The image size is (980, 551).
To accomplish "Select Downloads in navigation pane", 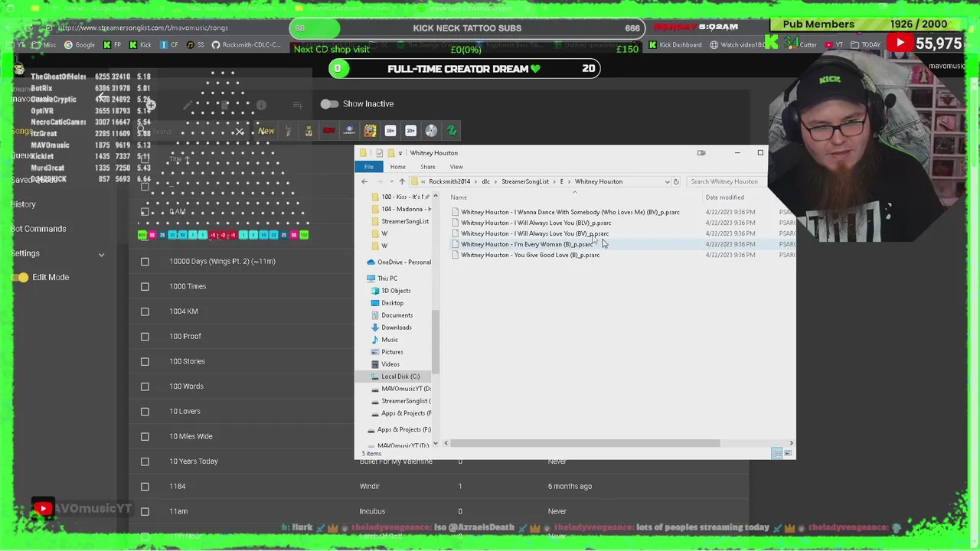I will tap(397, 328).
